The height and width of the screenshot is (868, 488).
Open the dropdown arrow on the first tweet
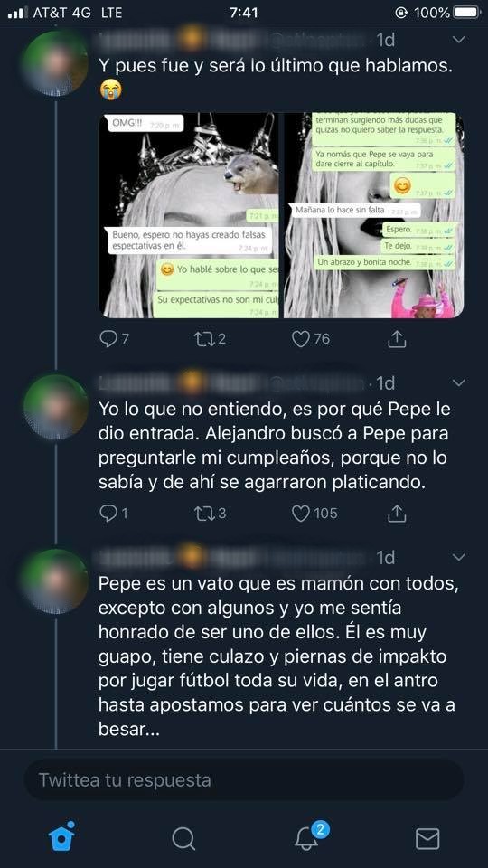click(459, 40)
